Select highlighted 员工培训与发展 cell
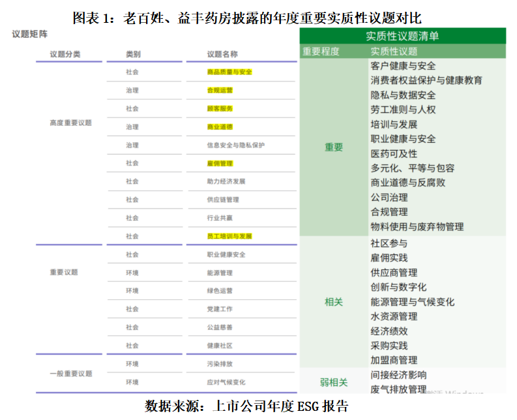This screenshot has height=420, width=517. (229, 236)
